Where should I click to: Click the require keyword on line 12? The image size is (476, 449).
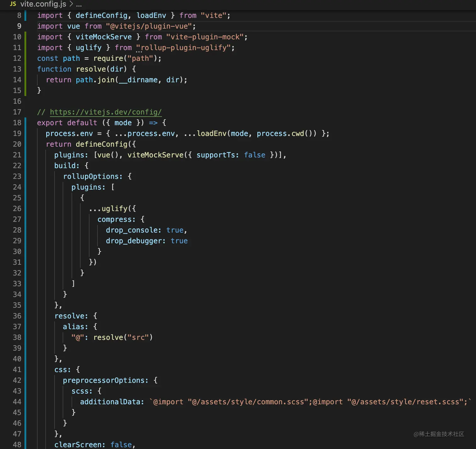[108, 59]
